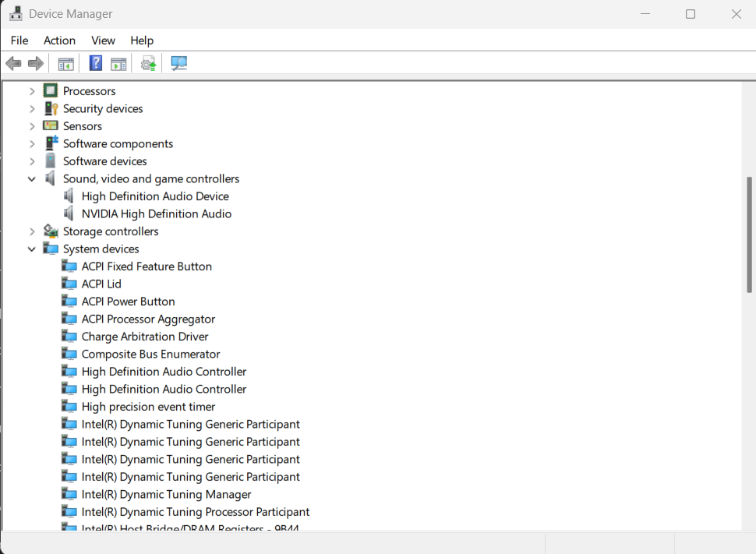Click icon beside High precision event timer
This screenshot has height=554, width=756.
click(69, 407)
